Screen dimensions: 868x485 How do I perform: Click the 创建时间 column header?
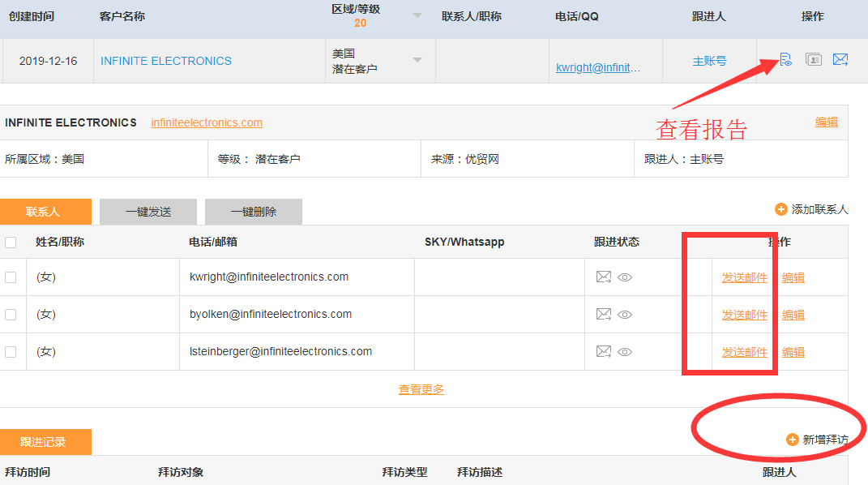[x=32, y=16]
